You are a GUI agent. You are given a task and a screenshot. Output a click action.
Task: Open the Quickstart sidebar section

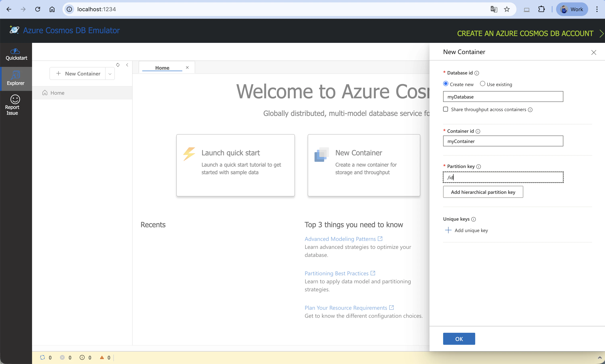pos(16,54)
